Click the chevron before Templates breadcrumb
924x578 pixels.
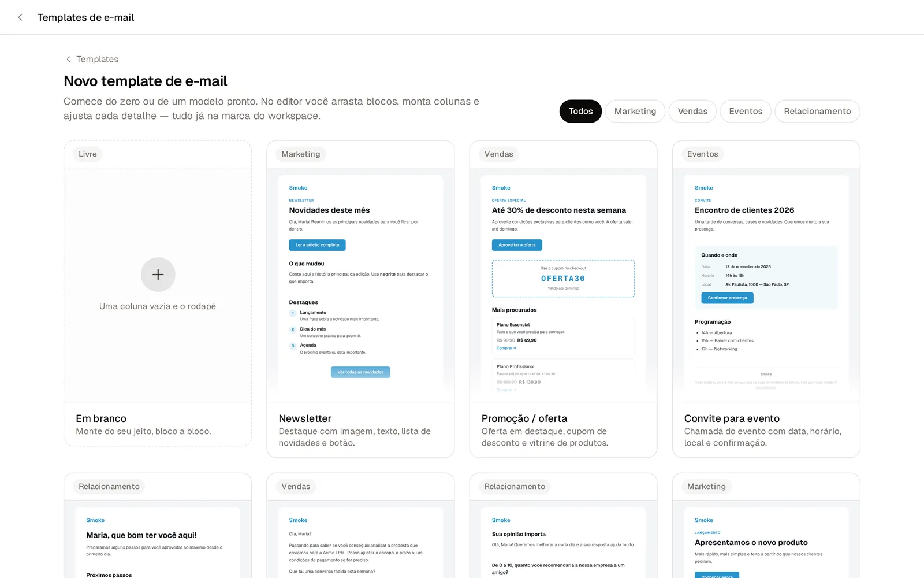click(68, 59)
